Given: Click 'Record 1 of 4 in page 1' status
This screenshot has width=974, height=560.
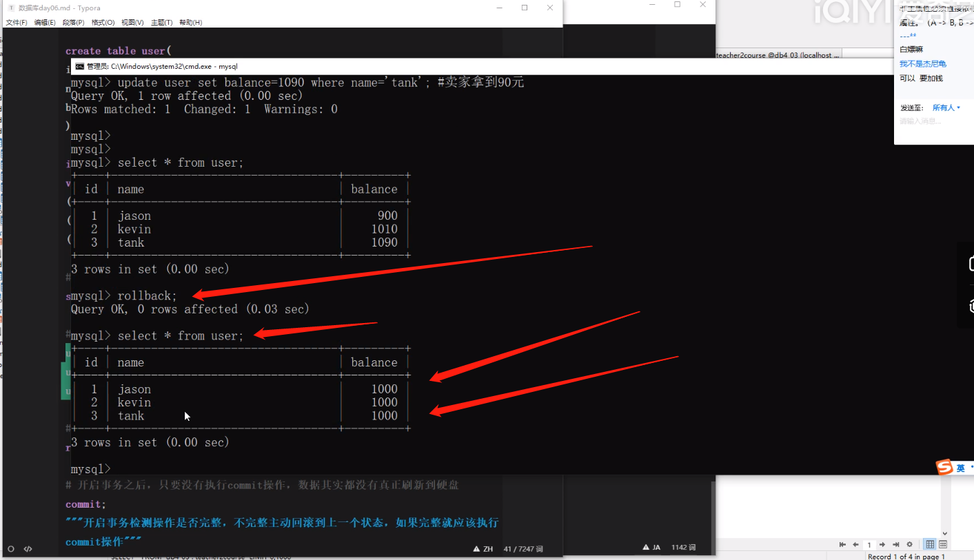Looking at the screenshot, I should pos(906,556).
